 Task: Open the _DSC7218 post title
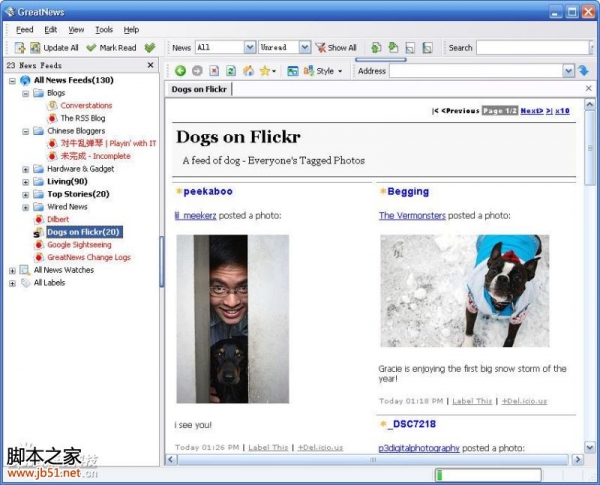(x=411, y=424)
